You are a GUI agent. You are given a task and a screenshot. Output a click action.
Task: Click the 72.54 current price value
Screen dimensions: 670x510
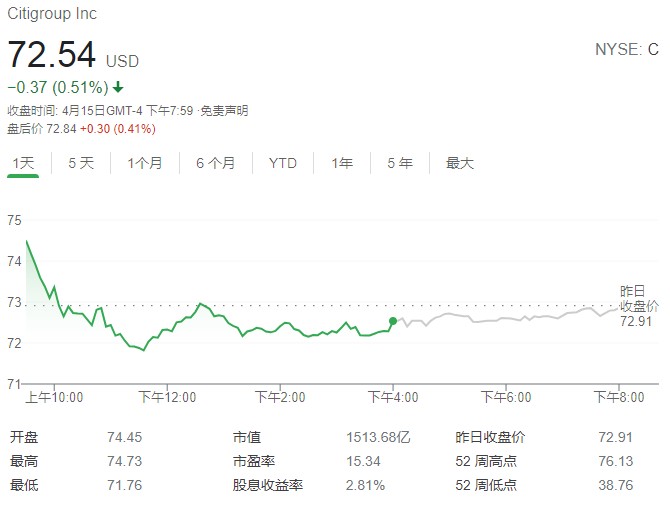(52, 54)
